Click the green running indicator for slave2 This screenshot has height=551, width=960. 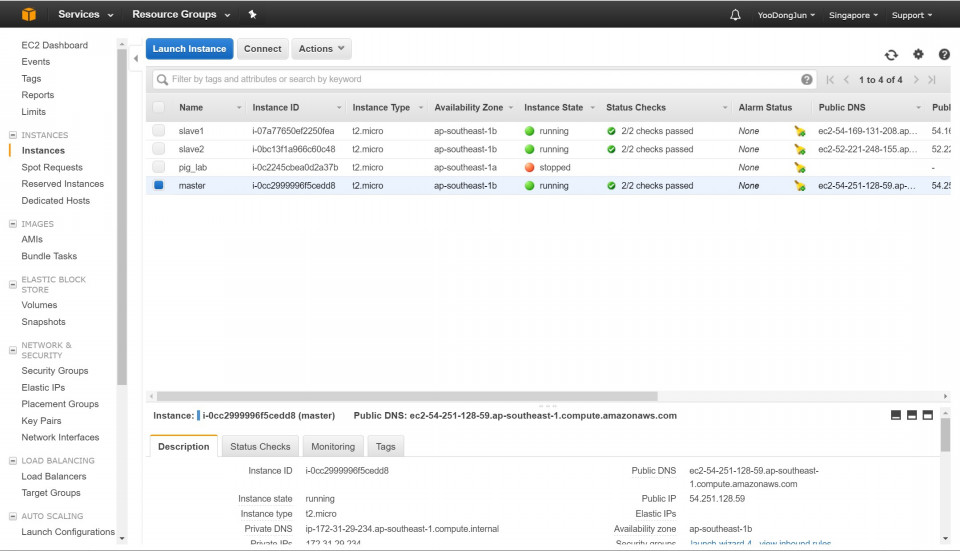530,149
